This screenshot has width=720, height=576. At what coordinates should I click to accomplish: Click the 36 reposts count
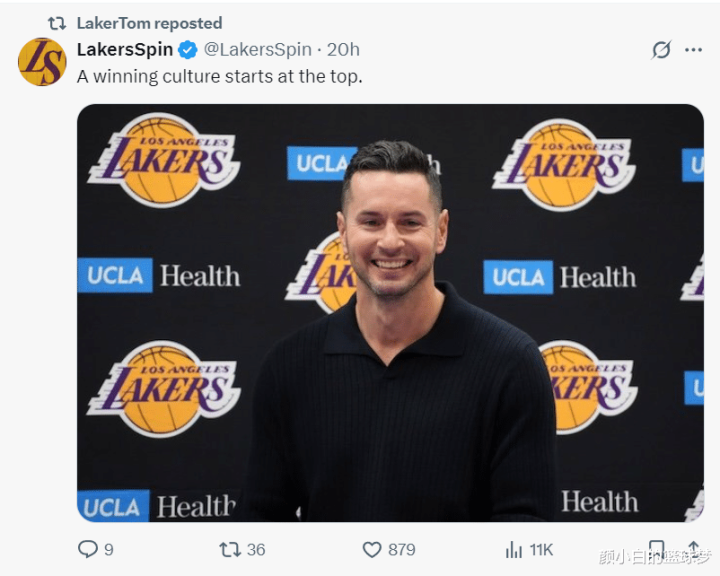(x=256, y=549)
